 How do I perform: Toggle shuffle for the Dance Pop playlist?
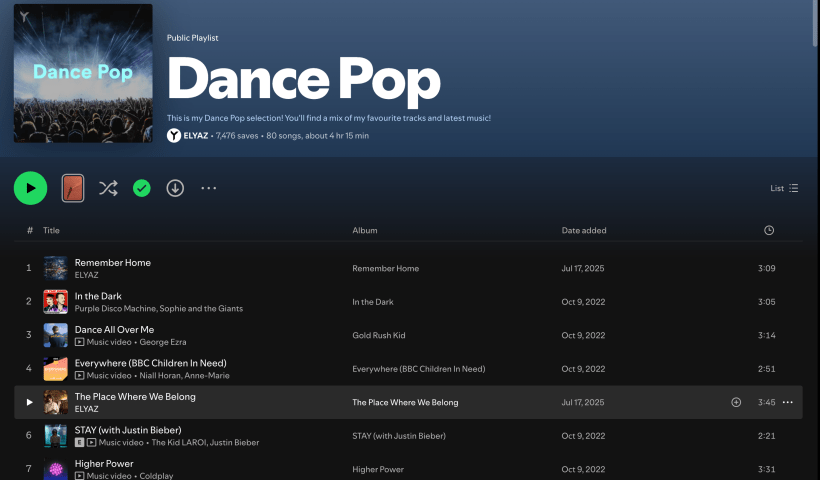click(x=108, y=188)
